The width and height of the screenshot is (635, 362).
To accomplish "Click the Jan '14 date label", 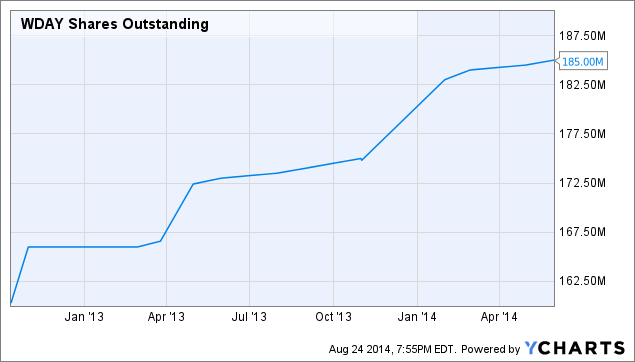I will pos(417,316).
